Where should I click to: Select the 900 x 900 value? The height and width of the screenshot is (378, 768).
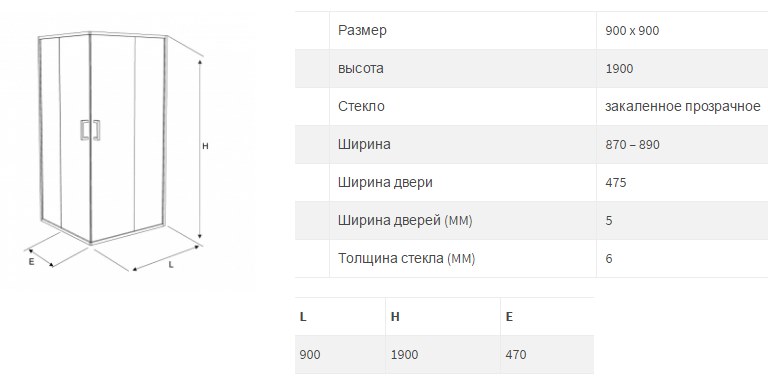[632, 30]
